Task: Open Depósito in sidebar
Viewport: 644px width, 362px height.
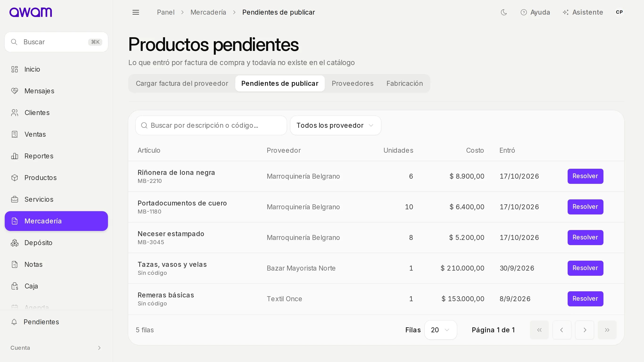Action: [56, 243]
